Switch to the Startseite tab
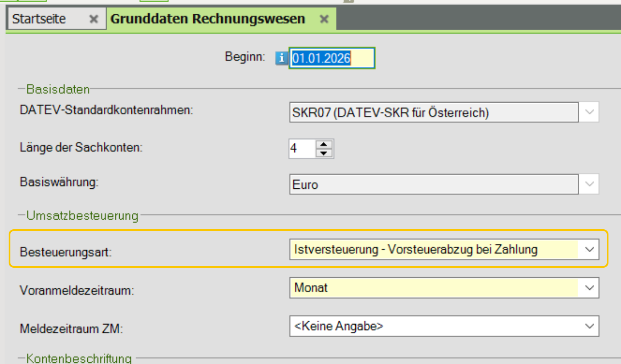 39,19
